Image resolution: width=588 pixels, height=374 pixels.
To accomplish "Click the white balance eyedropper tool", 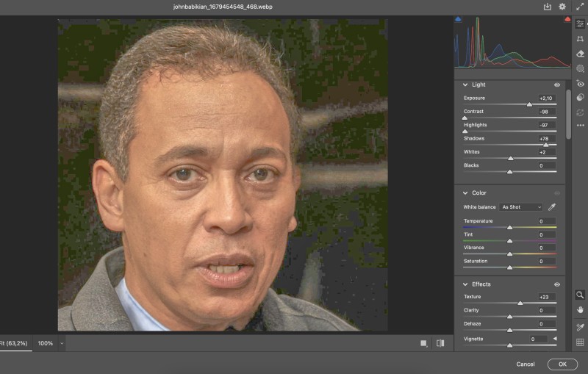I will (x=551, y=207).
